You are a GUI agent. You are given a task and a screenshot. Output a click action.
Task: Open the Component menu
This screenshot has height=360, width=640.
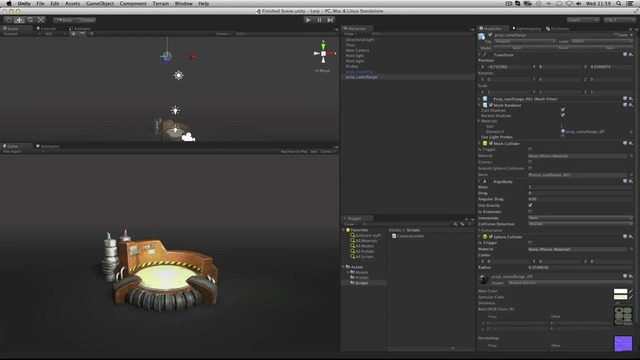pos(133,3)
